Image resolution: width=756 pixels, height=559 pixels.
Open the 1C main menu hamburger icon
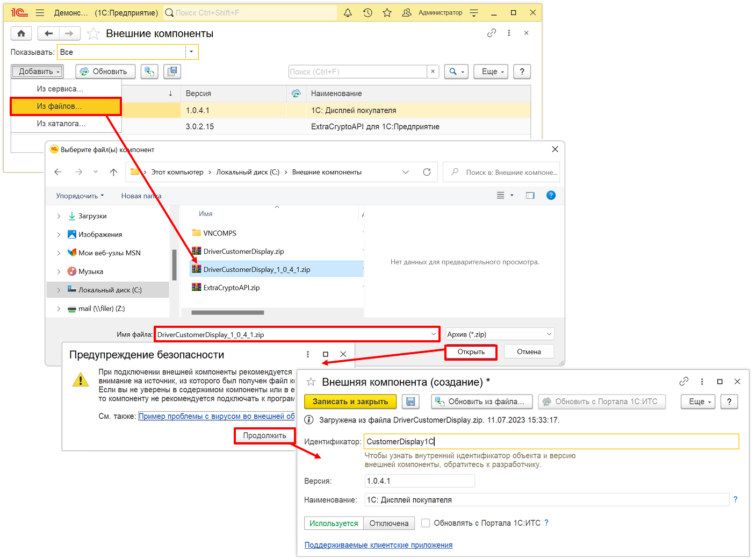pyautogui.click(x=40, y=12)
